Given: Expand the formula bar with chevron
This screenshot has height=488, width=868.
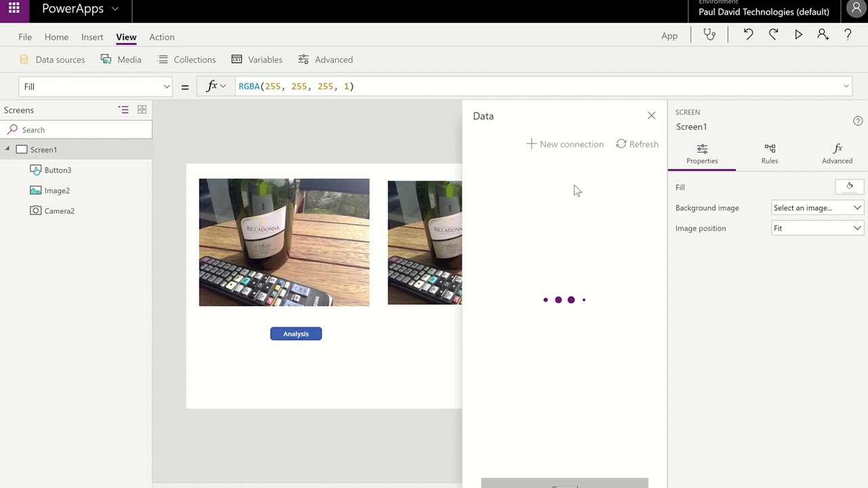Looking at the screenshot, I should (846, 86).
